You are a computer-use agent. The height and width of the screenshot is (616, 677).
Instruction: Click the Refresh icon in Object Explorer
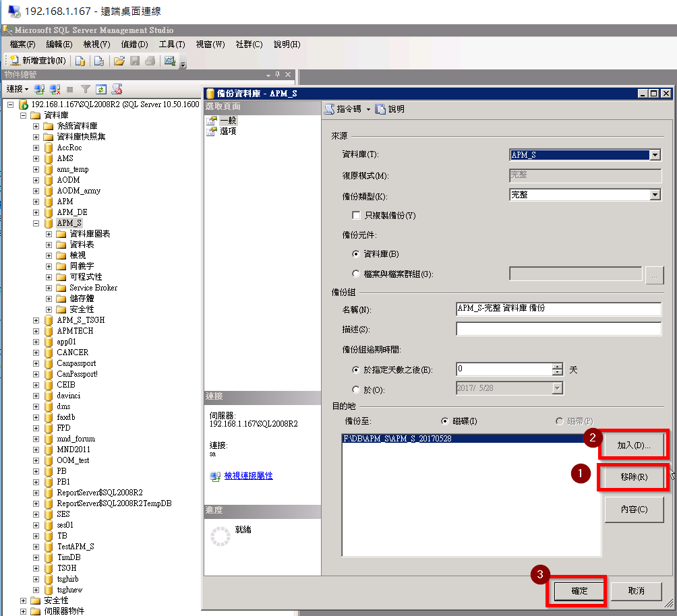coord(101,90)
